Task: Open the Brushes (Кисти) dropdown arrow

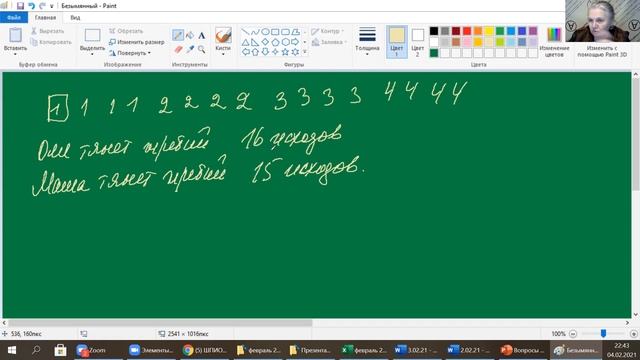Action: tap(223, 54)
